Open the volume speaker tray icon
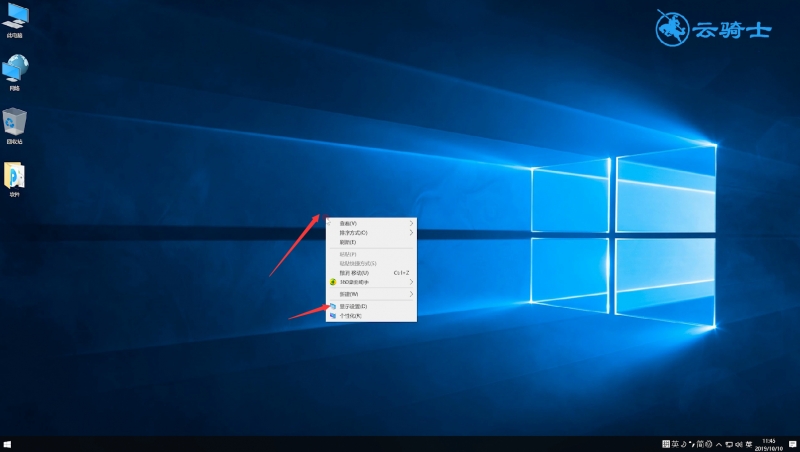 click(739, 445)
